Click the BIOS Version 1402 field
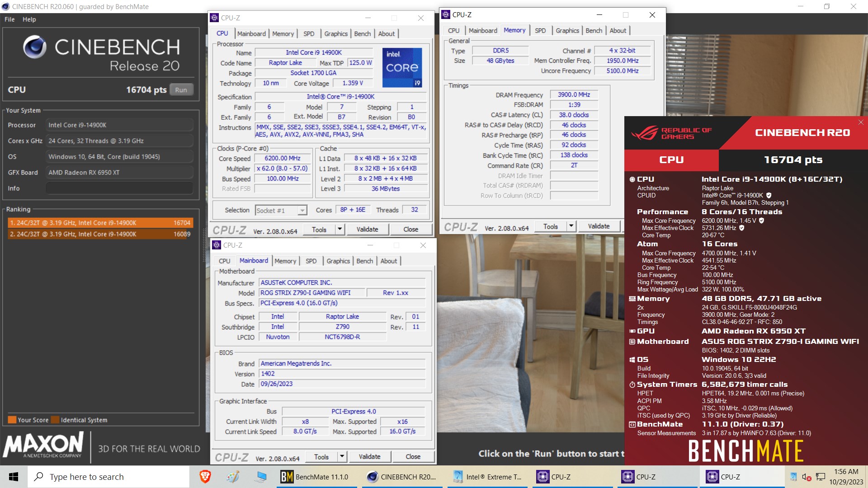The width and height of the screenshot is (868, 488). pyautogui.click(x=342, y=374)
